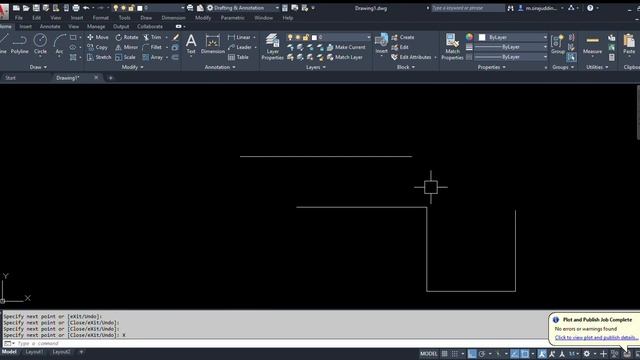Expand the Modify panel

click(132, 67)
